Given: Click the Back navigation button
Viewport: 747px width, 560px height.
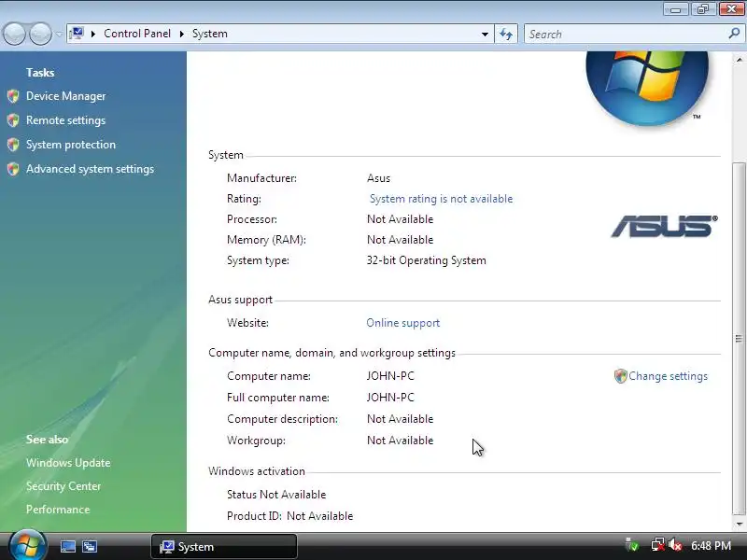Looking at the screenshot, I should (x=14, y=34).
